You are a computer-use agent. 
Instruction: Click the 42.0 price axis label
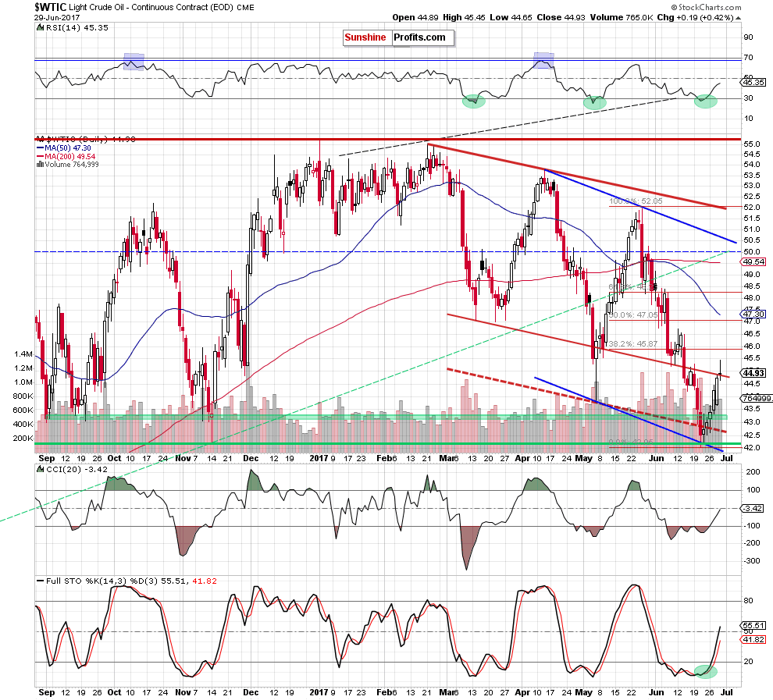[751, 448]
